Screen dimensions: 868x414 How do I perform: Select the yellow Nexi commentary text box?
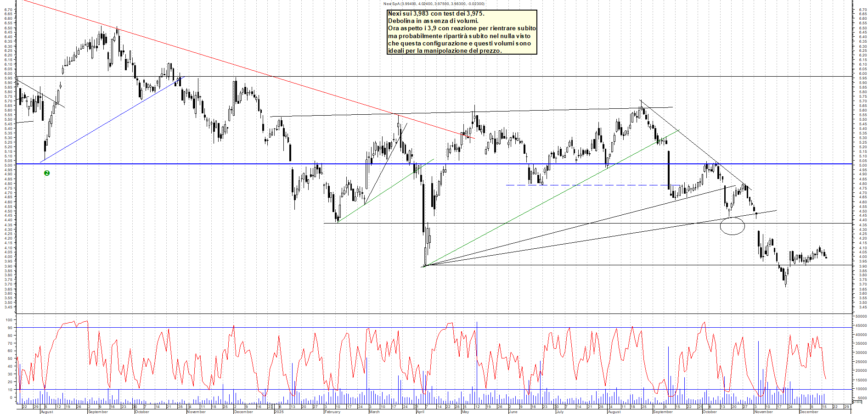[x=462, y=32]
